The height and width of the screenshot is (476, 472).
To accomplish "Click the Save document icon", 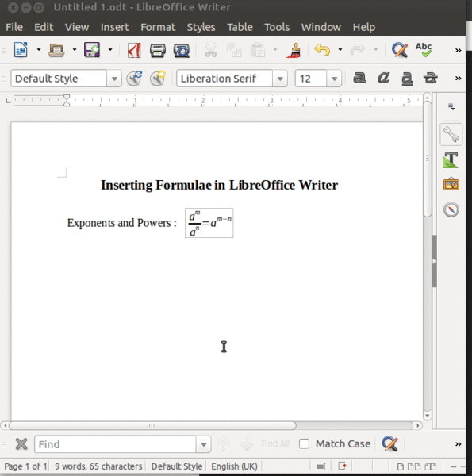I will [x=92, y=50].
